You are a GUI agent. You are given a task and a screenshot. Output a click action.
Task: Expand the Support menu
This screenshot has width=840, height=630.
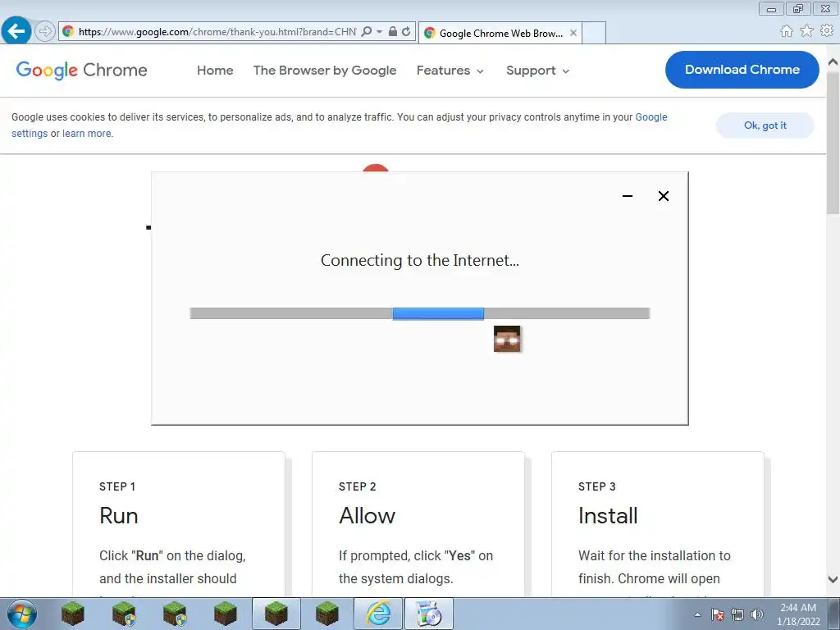538,71
